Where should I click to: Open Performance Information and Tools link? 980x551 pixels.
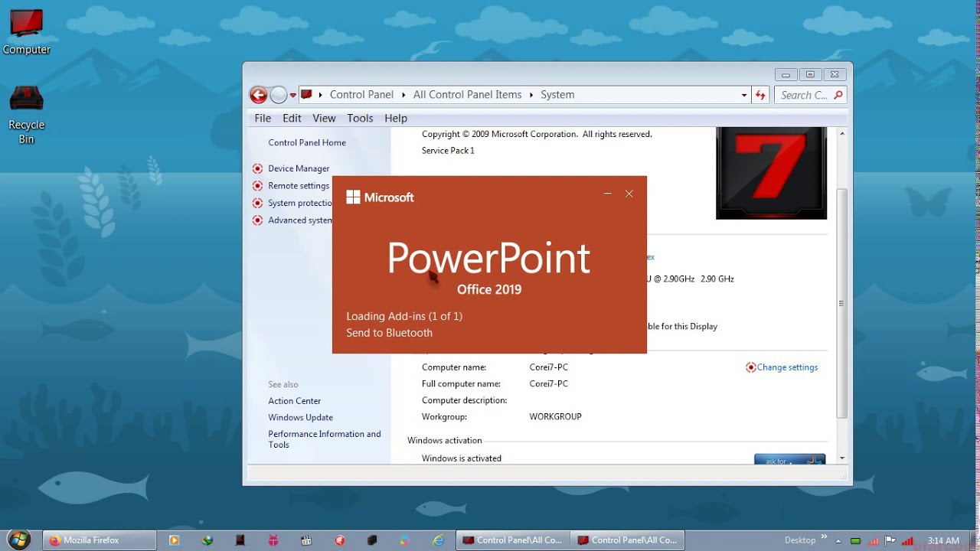[x=325, y=439]
